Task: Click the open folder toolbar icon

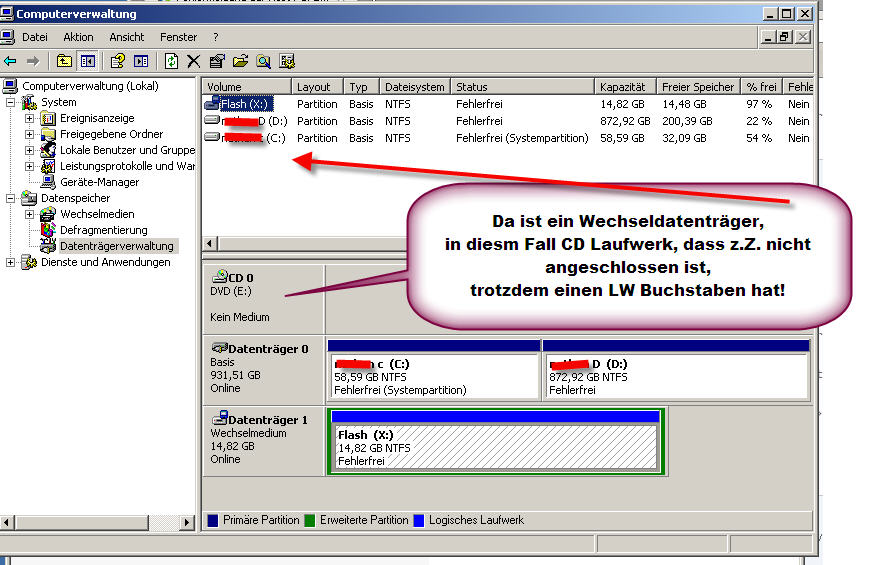Action: click(240, 61)
